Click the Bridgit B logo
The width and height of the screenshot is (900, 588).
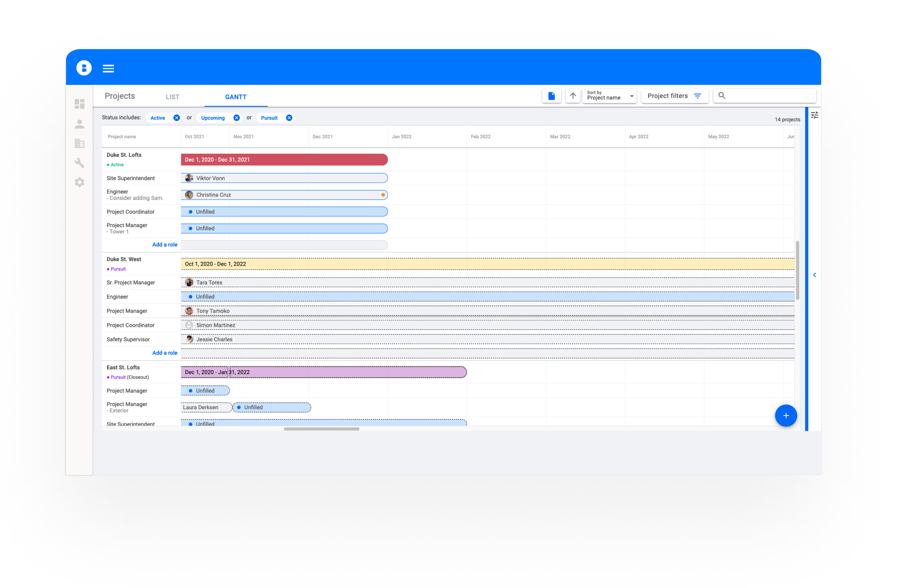click(x=84, y=68)
